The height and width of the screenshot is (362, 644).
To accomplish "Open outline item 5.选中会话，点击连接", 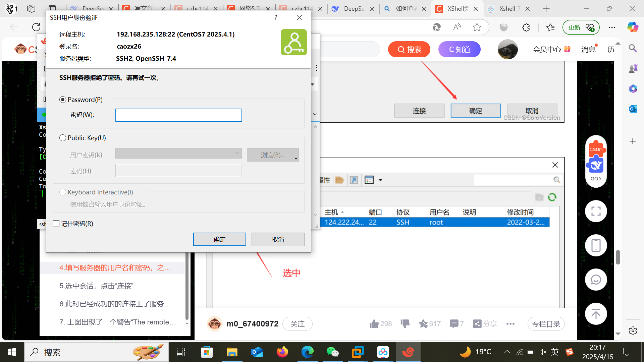I will [x=97, y=286].
